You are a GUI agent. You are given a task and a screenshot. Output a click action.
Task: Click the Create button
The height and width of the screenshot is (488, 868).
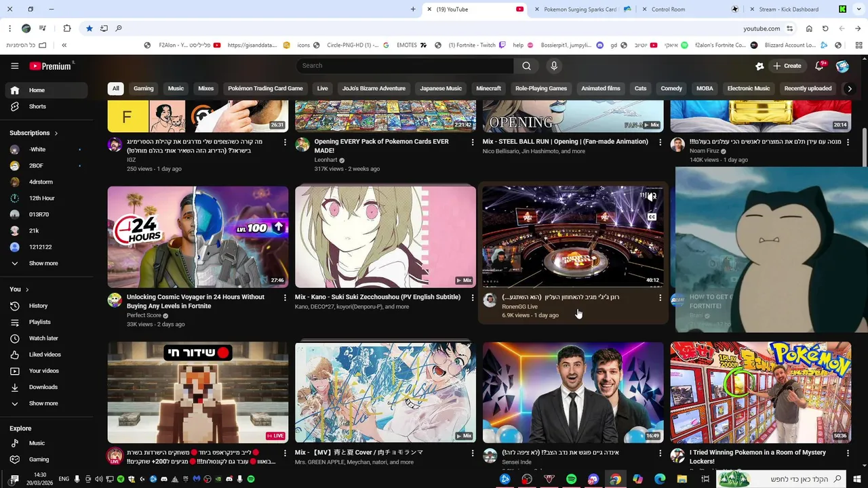click(787, 66)
